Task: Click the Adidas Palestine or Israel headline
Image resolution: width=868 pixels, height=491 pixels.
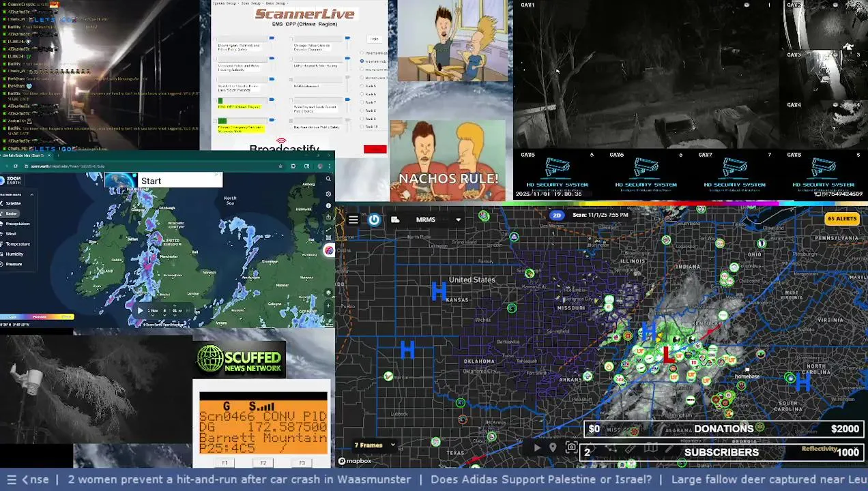Action: (x=541, y=479)
